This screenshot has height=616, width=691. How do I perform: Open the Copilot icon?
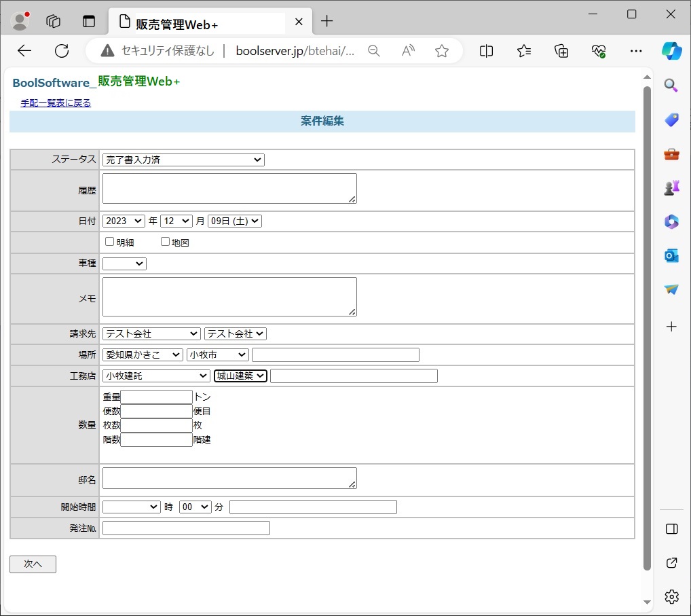point(671,51)
